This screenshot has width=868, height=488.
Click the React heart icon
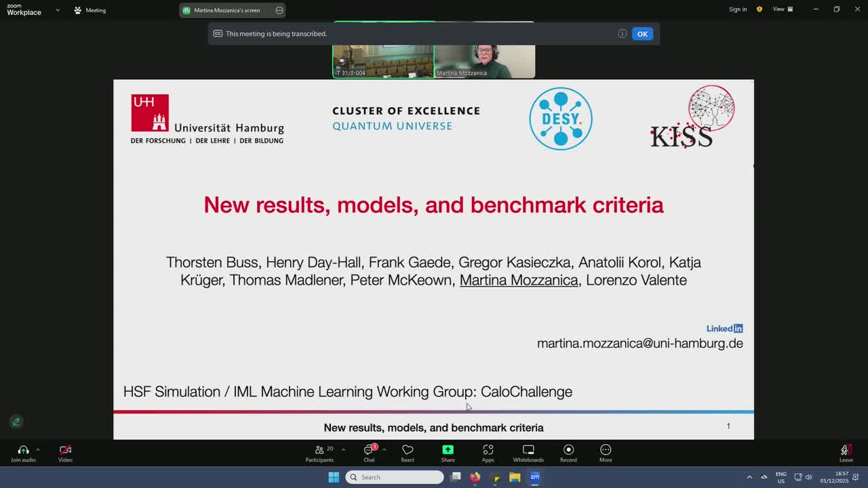408,450
